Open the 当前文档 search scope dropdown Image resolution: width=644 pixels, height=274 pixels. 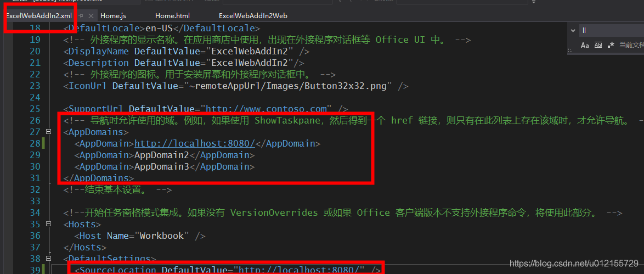631,45
